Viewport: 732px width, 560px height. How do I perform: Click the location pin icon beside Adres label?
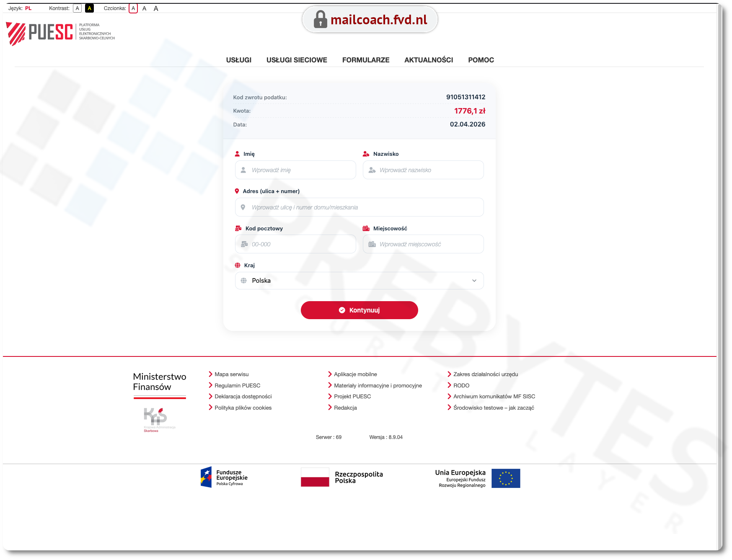pyautogui.click(x=237, y=191)
